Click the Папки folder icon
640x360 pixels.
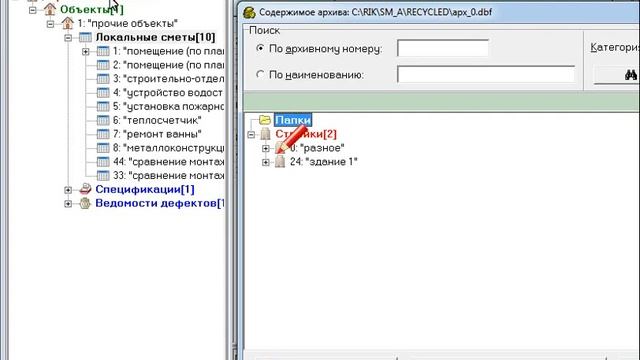(265, 120)
